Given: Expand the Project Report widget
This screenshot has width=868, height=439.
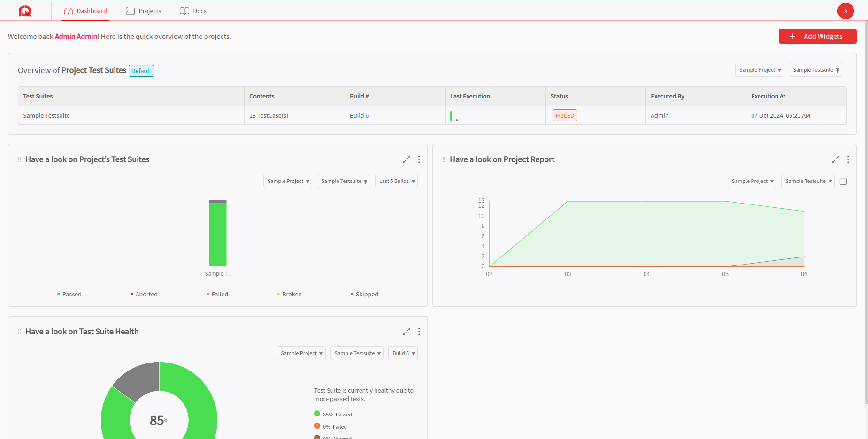Looking at the screenshot, I should 836,159.
